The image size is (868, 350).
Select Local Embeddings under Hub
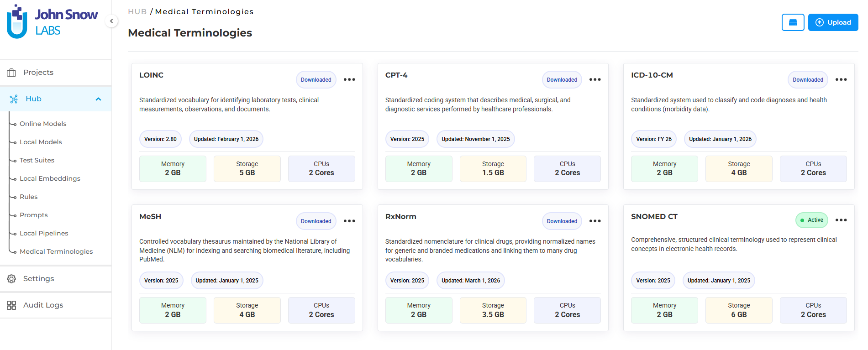[x=50, y=178]
